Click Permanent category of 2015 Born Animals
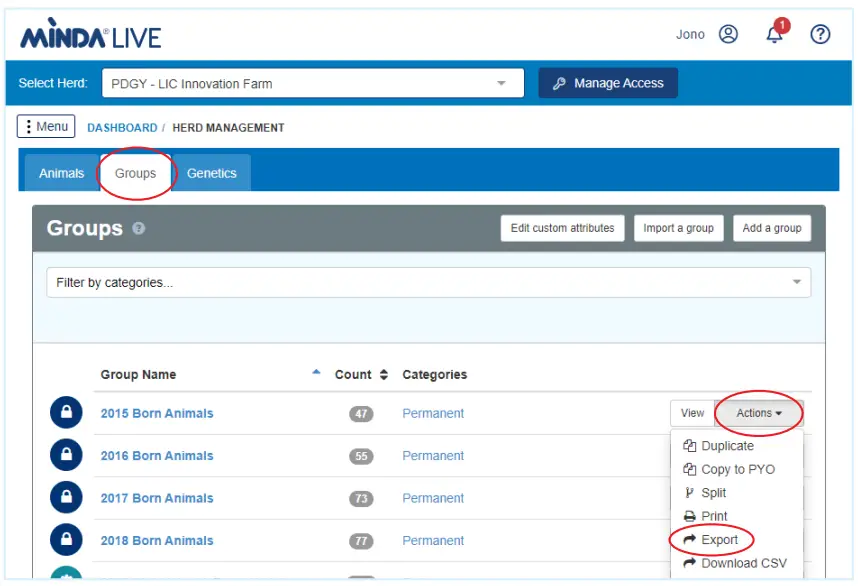The height and width of the screenshot is (586, 858). click(433, 414)
